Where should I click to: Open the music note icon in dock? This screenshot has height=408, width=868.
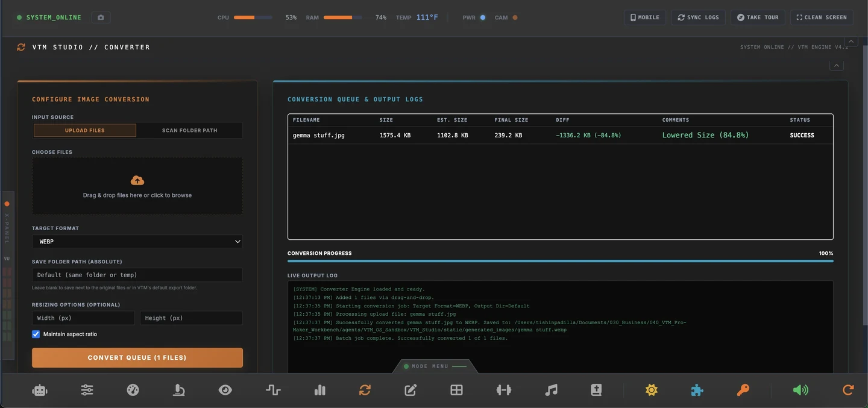(551, 390)
